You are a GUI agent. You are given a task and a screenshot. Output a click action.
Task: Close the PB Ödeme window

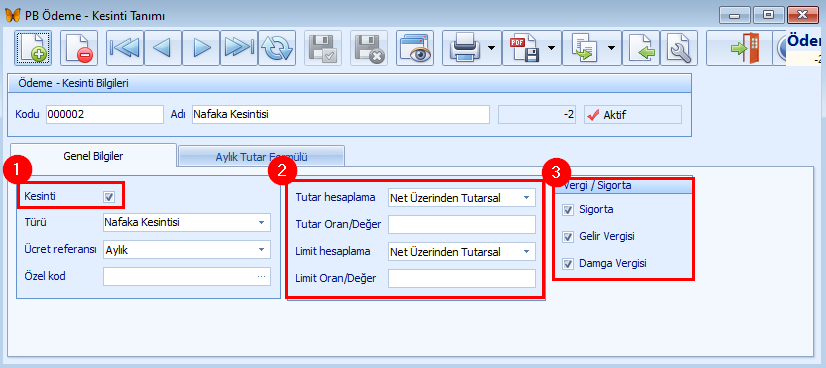pyautogui.click(x=803, y=15)
